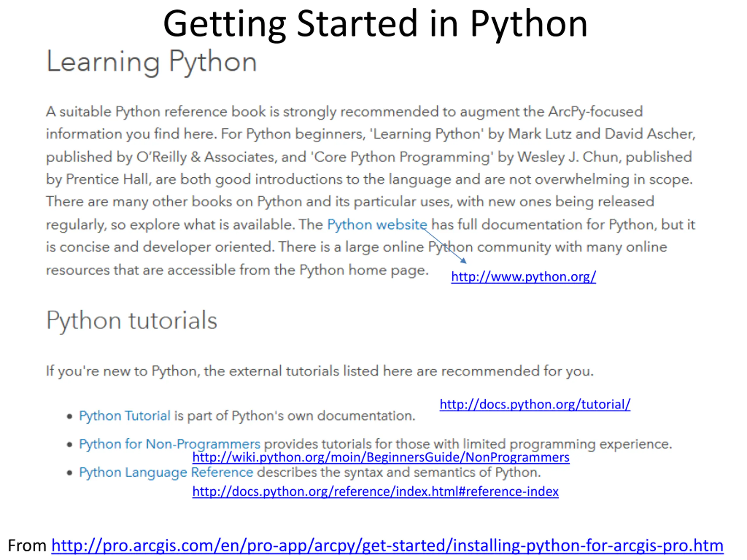The image size is (747, 560).
Task: Click the bullet before Python Tutorial
Action: [x=69, y=416]
